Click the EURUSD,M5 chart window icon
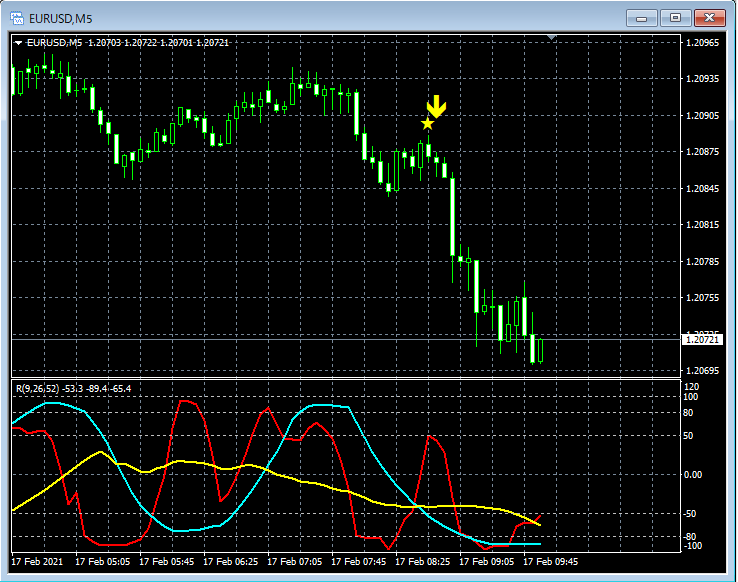 17,18
